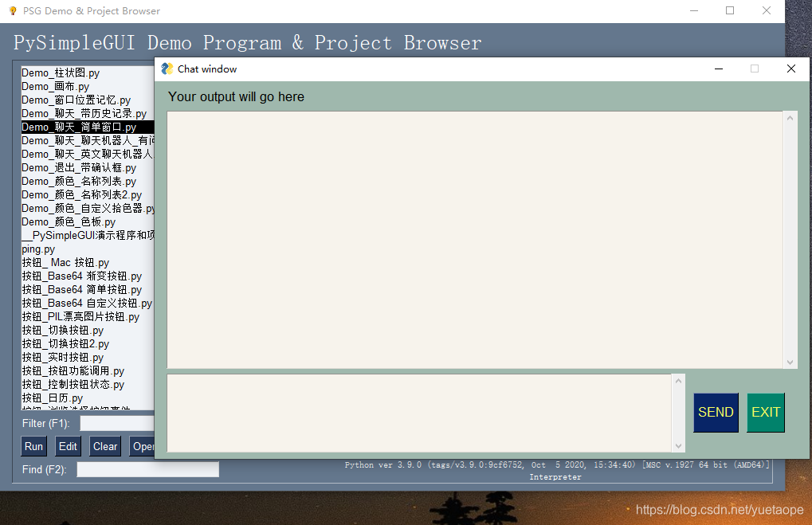This screenshot has width=812, height=525.
Task: Click the chat output text area
Action: 474,240
